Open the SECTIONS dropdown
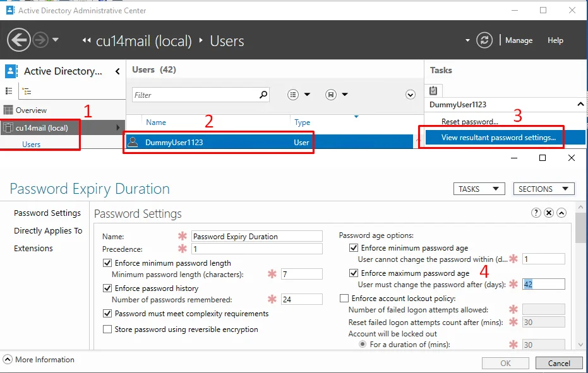 point(543,189)
